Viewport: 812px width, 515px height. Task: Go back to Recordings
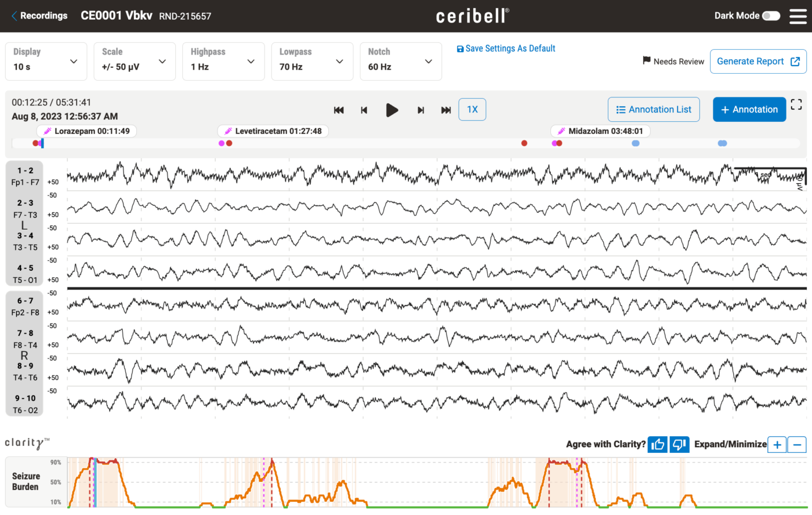click(x=39, y=16)
